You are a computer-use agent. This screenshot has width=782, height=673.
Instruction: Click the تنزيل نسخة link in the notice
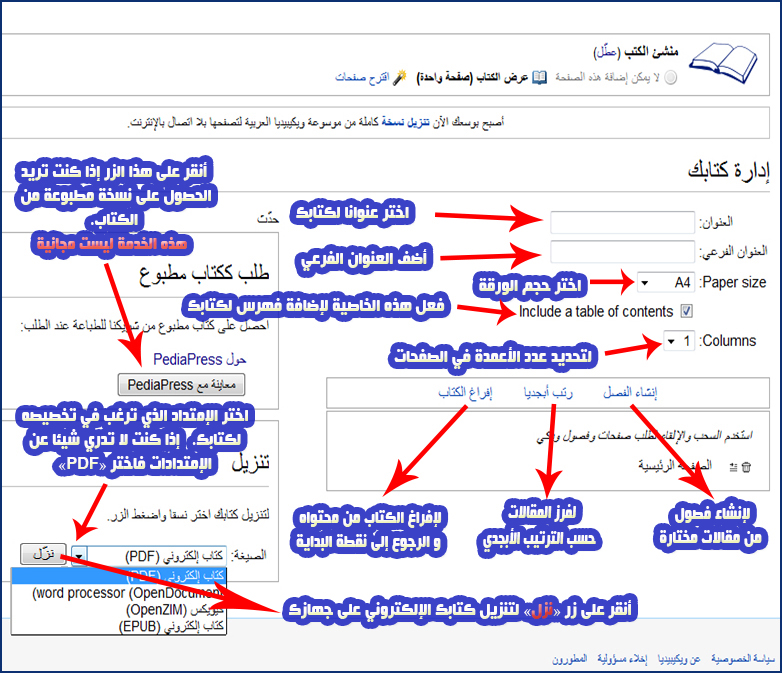(x=405, y=122)
